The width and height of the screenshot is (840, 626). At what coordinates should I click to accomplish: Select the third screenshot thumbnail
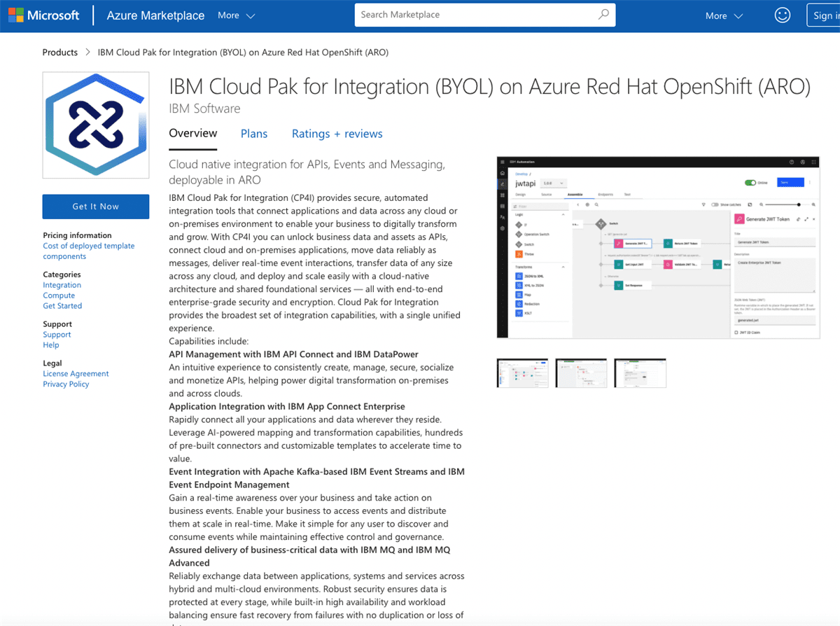640,373
